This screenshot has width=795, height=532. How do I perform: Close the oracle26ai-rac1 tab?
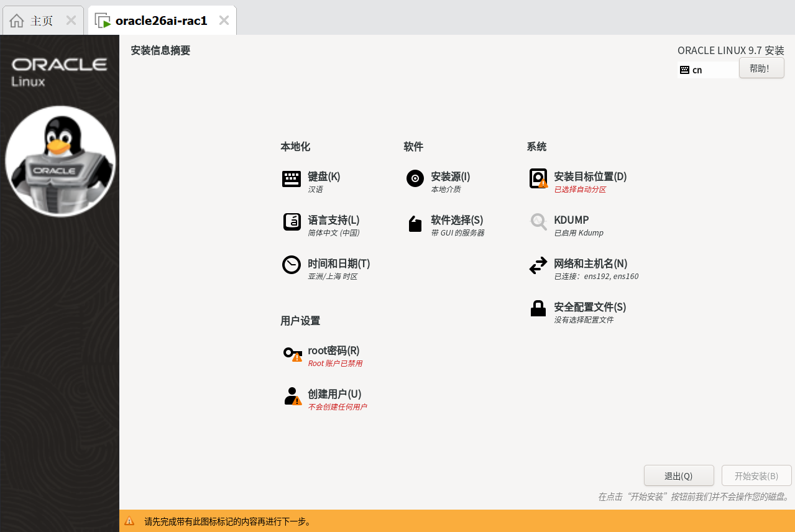click(224, 19)
